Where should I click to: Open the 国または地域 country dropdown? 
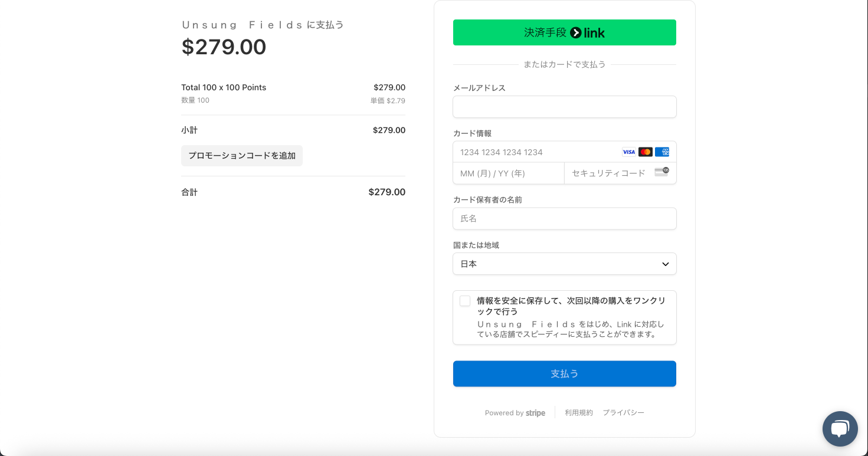tap(565, 264)
